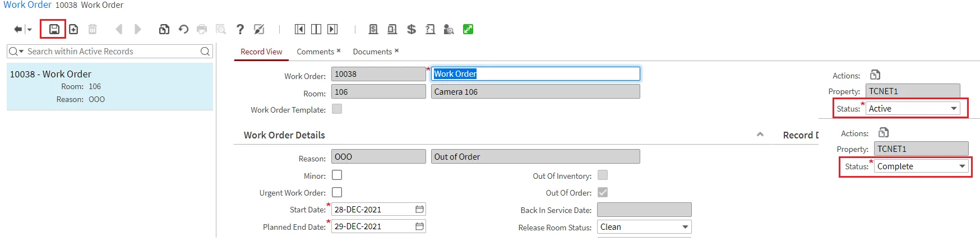Click the Save record icon
This screenshot has height=241, width=980.
[x=54, y=29]
